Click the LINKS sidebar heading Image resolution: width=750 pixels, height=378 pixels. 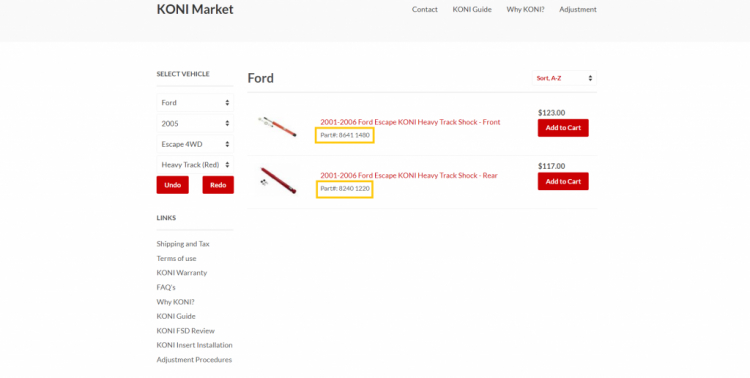[166, 218]
